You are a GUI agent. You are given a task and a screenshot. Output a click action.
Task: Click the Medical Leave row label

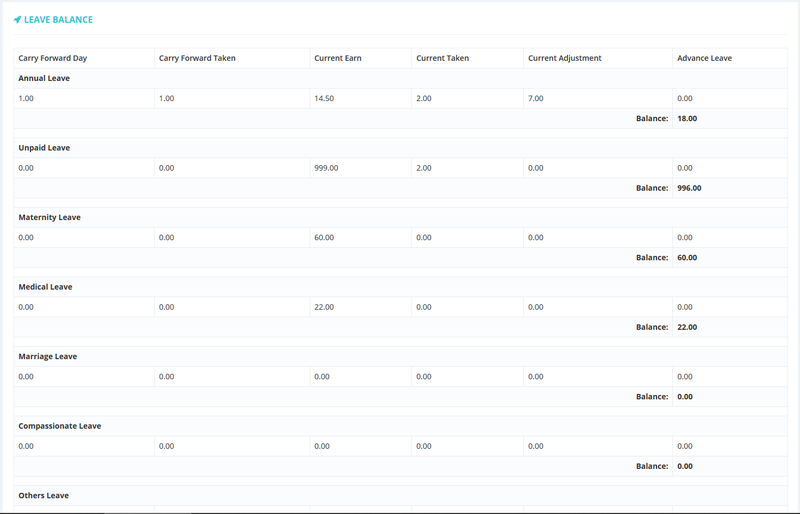(45, 287)
